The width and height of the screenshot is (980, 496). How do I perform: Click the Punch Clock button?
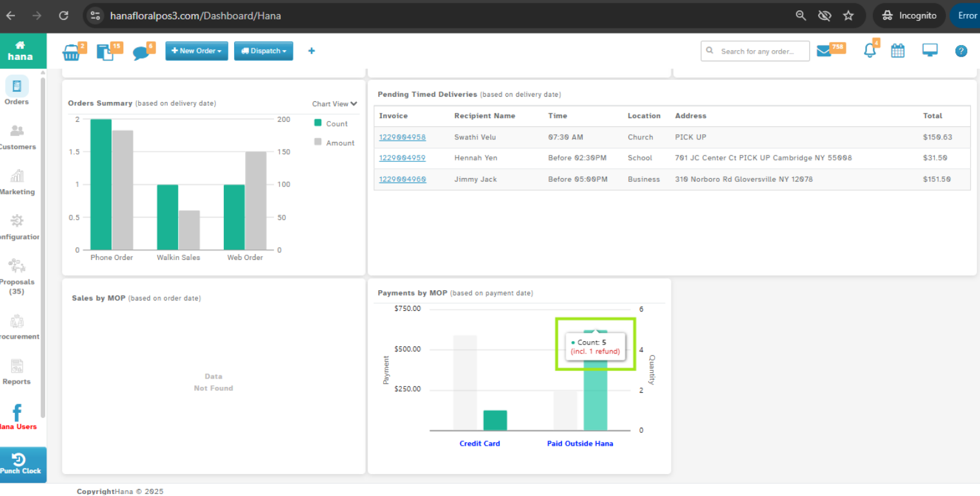[23, 464]
